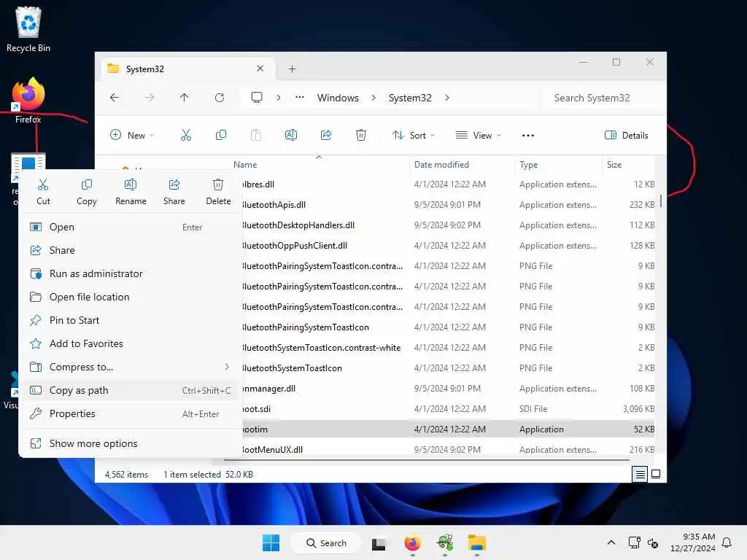Add a new tab in Explorer
The height and width of the screenshot is (560, 747).
pyautogui.click(x=293, y=69)
